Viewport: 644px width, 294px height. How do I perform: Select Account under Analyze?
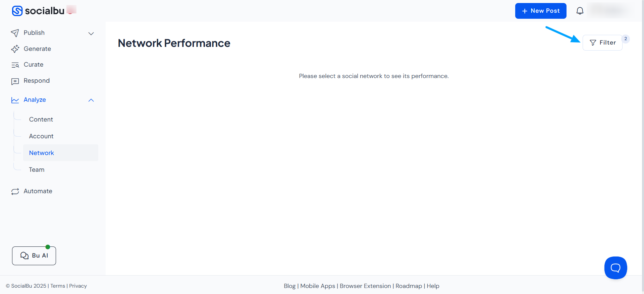tap(41, 136)
